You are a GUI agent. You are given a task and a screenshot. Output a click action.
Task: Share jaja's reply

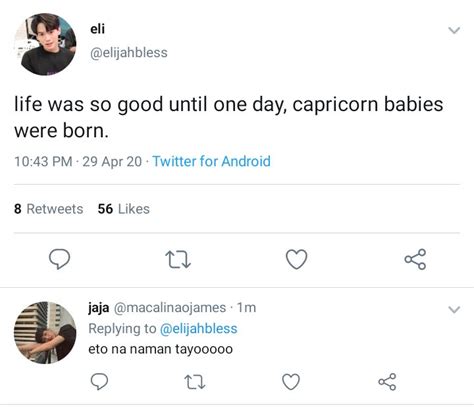click(387, 382)
